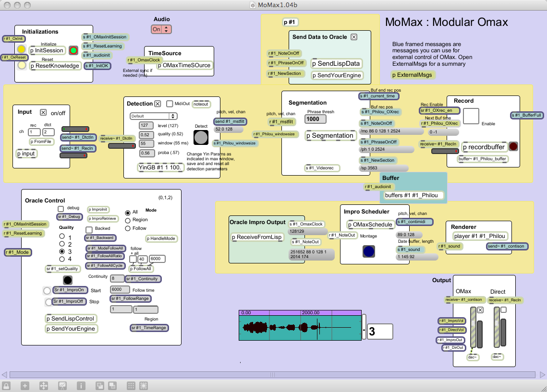Select Quality 1 radio button
The image size is (547, 392).
point(62,236)
